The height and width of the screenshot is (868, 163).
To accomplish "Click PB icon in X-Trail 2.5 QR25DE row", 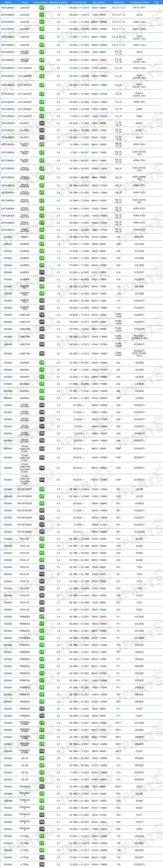I will 42,850.
